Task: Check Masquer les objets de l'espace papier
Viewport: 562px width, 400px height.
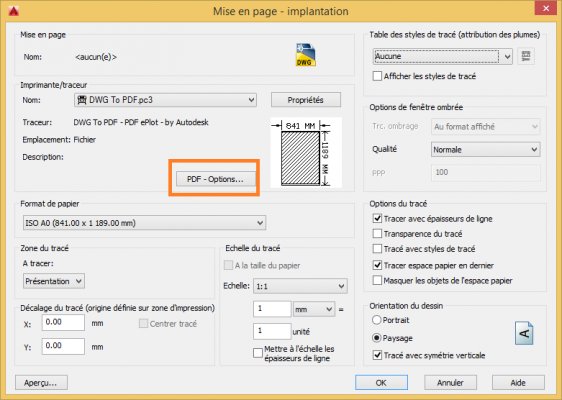Action: (377, 280)
